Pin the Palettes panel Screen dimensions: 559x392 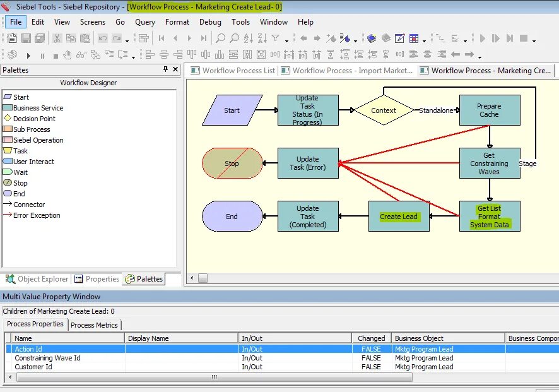(x=165, y=69)
